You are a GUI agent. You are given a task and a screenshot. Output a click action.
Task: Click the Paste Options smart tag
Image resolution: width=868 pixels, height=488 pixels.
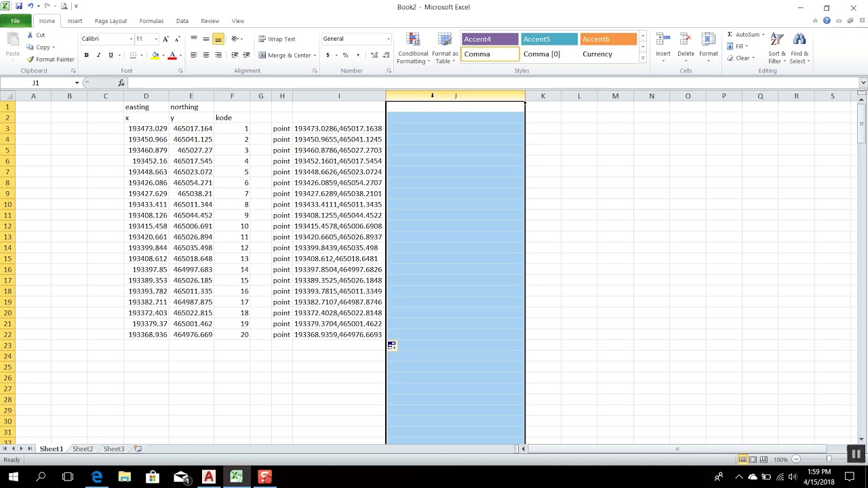[x=392, y=346]
